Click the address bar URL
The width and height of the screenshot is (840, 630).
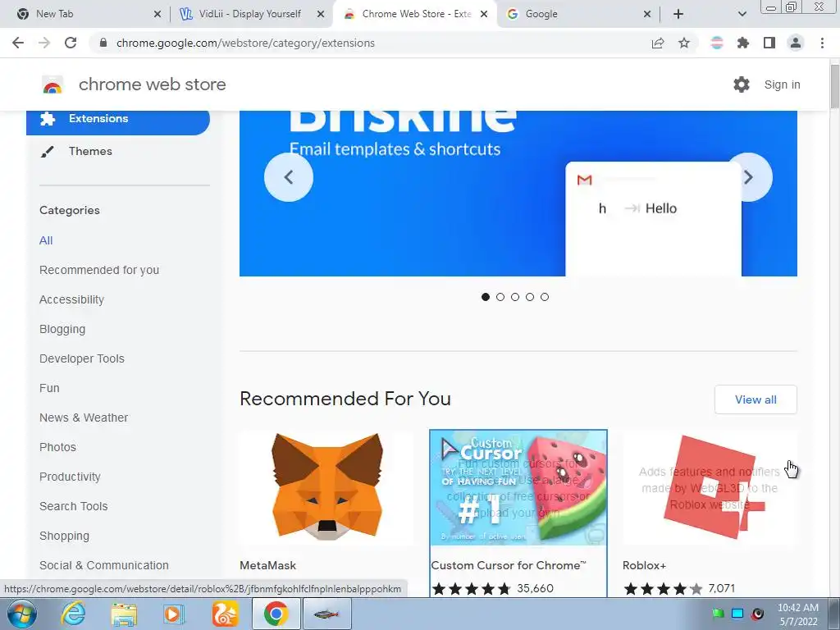245,43
